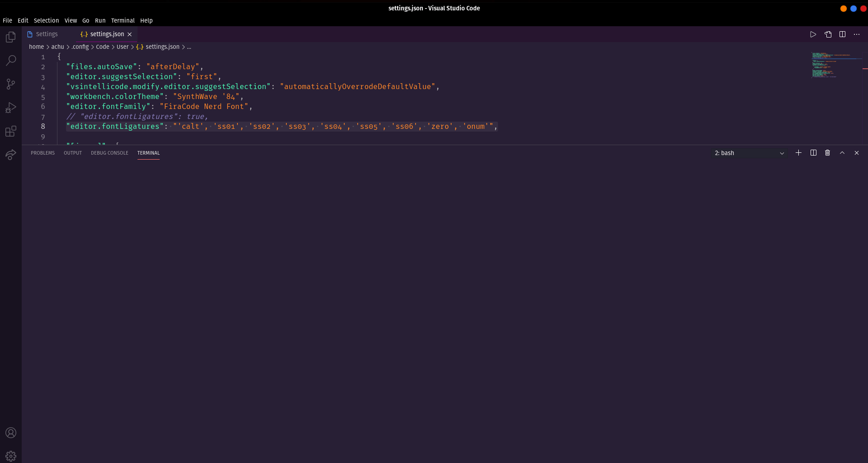Open Settings UI from editor toolbar icon
The width and height of the screenshot is (868, 463).
pos(828,34)
